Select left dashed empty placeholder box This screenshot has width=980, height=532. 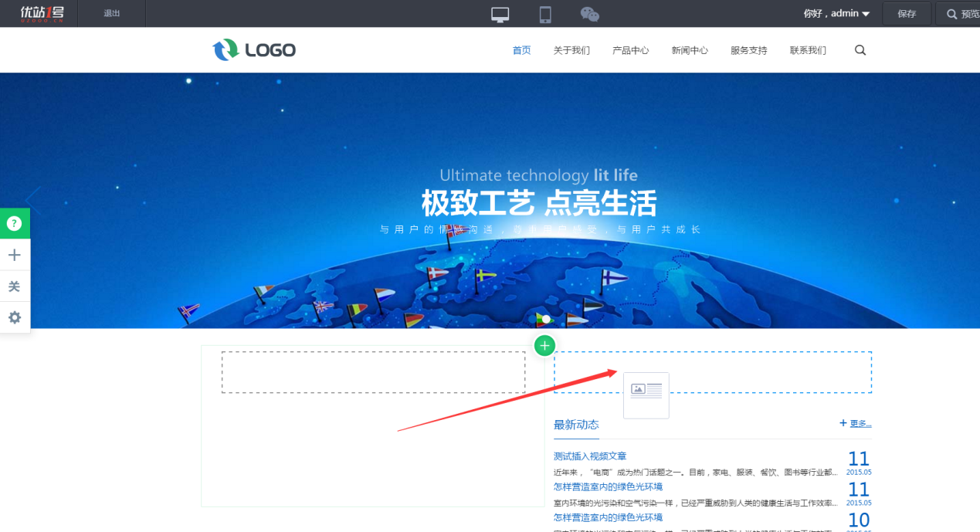(373, 372)
